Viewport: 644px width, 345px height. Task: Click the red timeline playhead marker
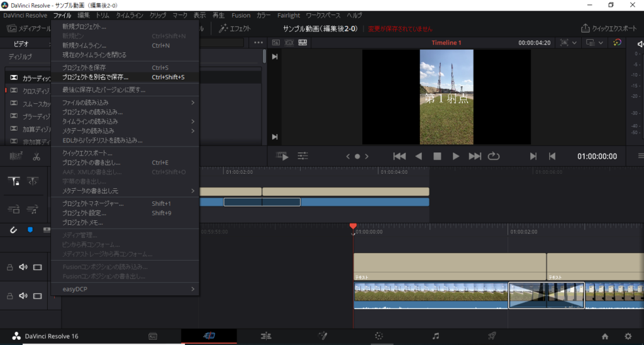pos(353,226)
